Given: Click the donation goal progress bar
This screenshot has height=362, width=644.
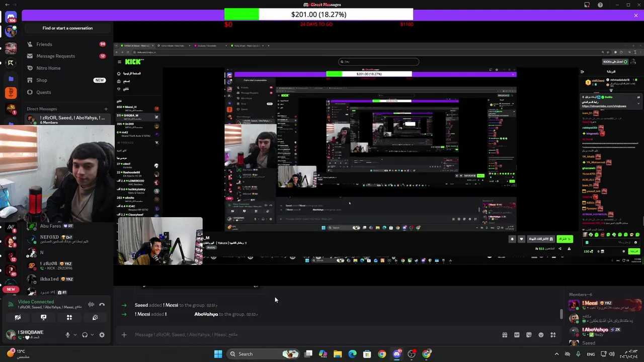Looking at the screenshot, I should (x=318, y=15).
